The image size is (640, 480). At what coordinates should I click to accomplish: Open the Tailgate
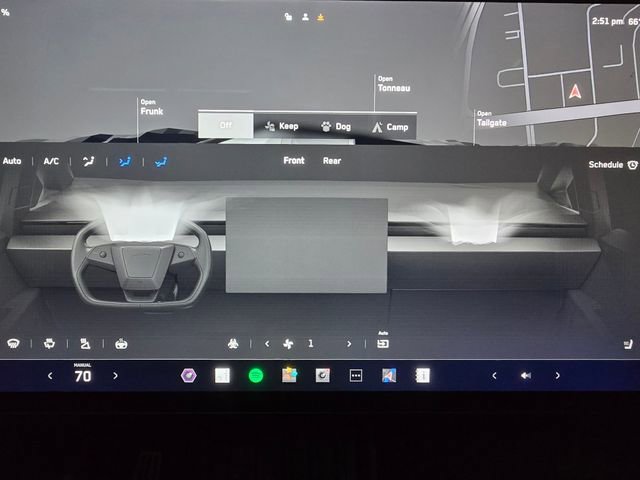tap(491, 119)
